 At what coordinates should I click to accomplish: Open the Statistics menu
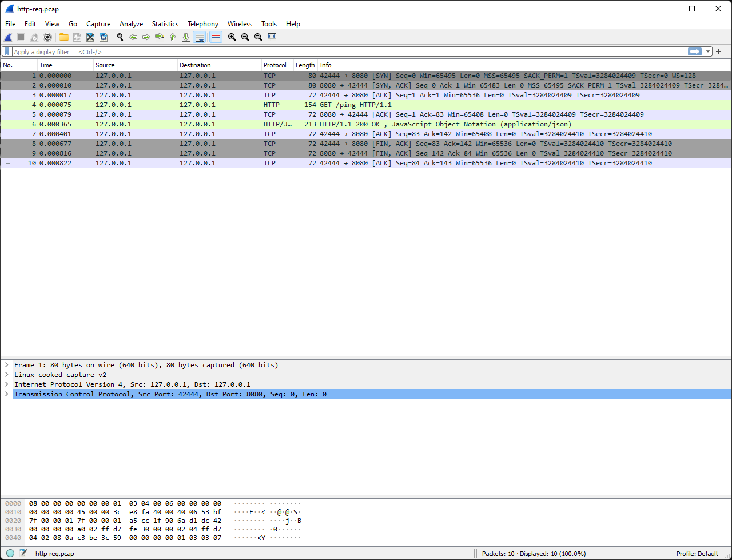click(x=165, y=24)
